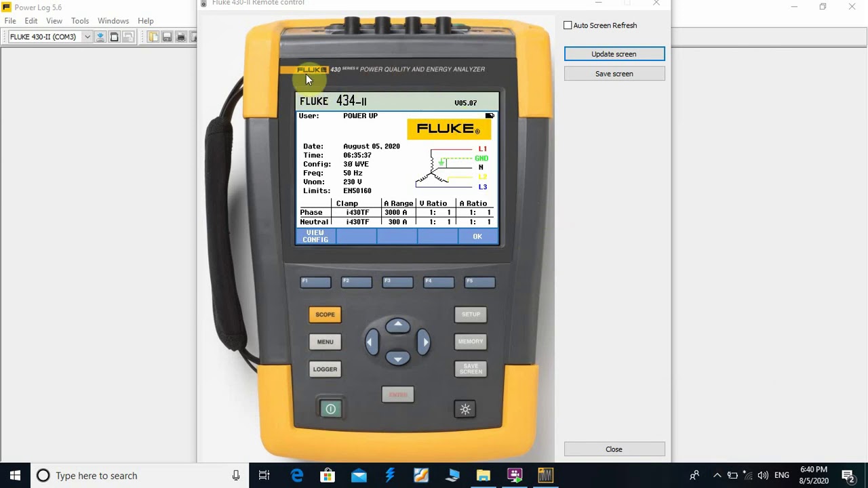Click the volume speaker tray icon
Image resolution: width=868 pixels, height=488 pixels.
(763, 475)
